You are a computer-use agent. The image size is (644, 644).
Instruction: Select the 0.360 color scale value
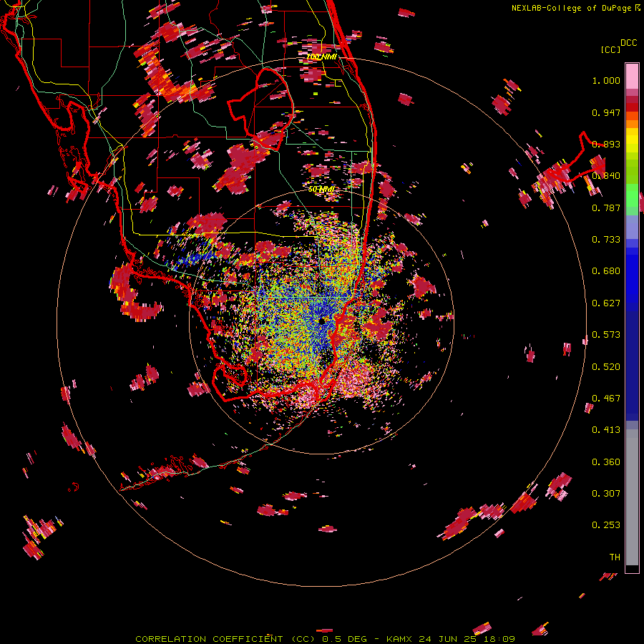(x=606, y=462)
